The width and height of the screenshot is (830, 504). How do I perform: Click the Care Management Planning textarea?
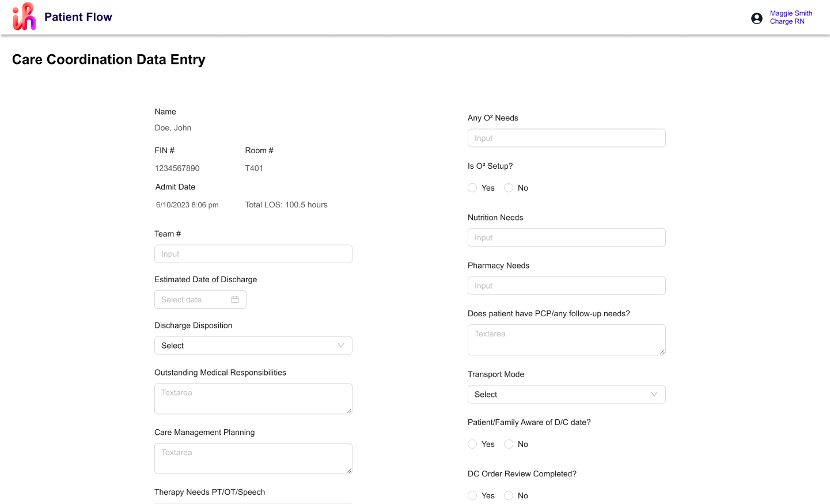point(253,458)
